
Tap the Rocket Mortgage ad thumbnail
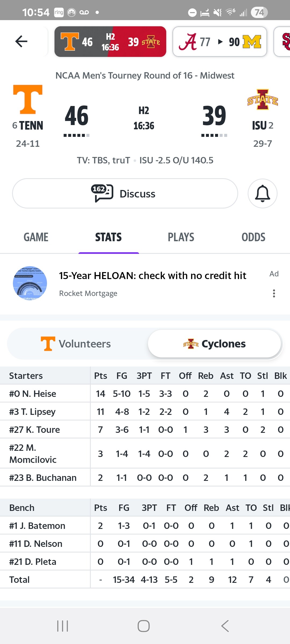pyautogui.click(x=30, y=283)
